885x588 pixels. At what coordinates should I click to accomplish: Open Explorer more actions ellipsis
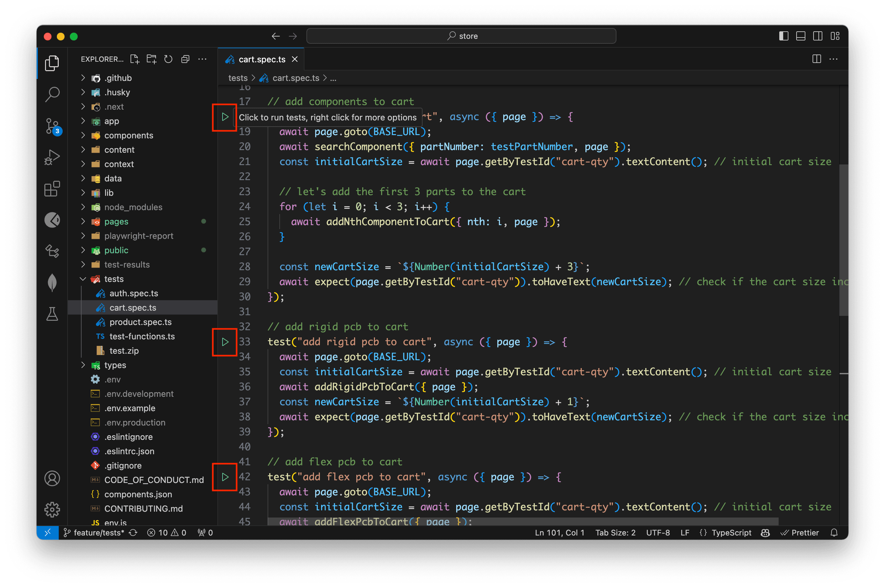[x=202, y=59]
